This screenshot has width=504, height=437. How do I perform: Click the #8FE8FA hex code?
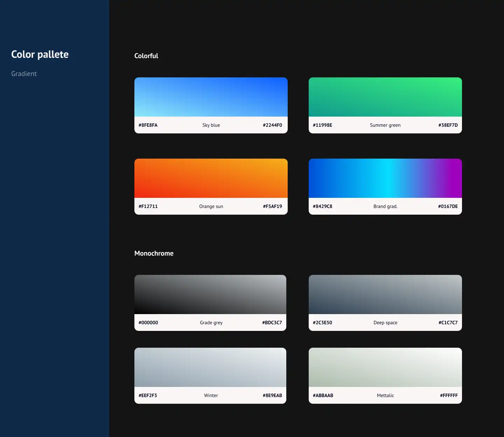148,125
